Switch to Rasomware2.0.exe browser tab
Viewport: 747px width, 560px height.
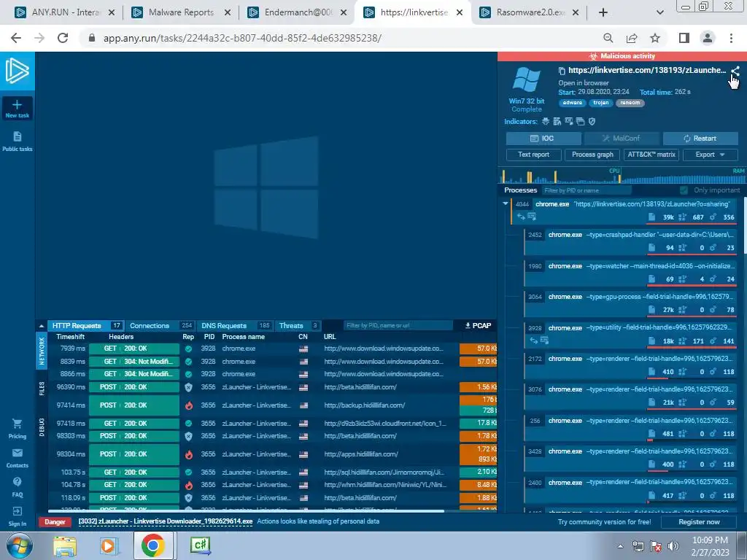pos(529,12)
